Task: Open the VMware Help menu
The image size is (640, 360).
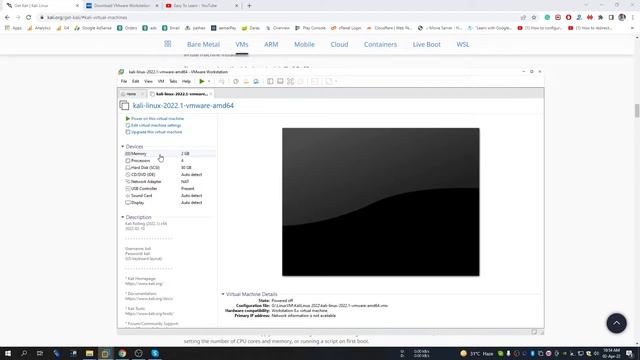Action: tap(186, 81)
